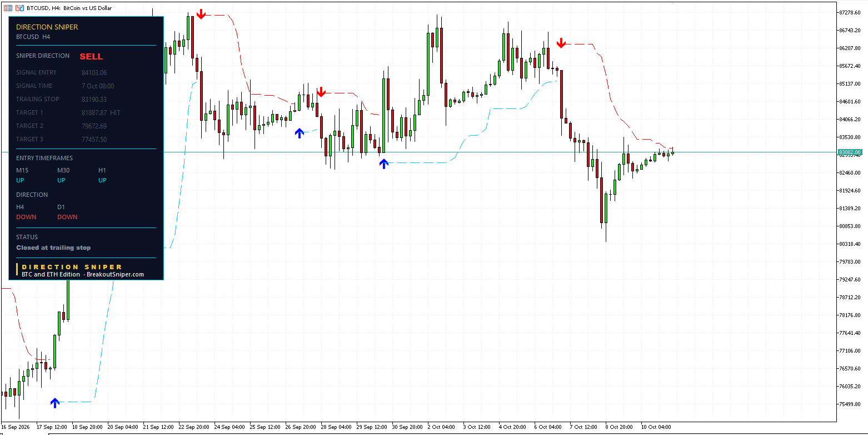
Task: Click the BreakoutSniper.com link in the panel
Action: point(115,274)
